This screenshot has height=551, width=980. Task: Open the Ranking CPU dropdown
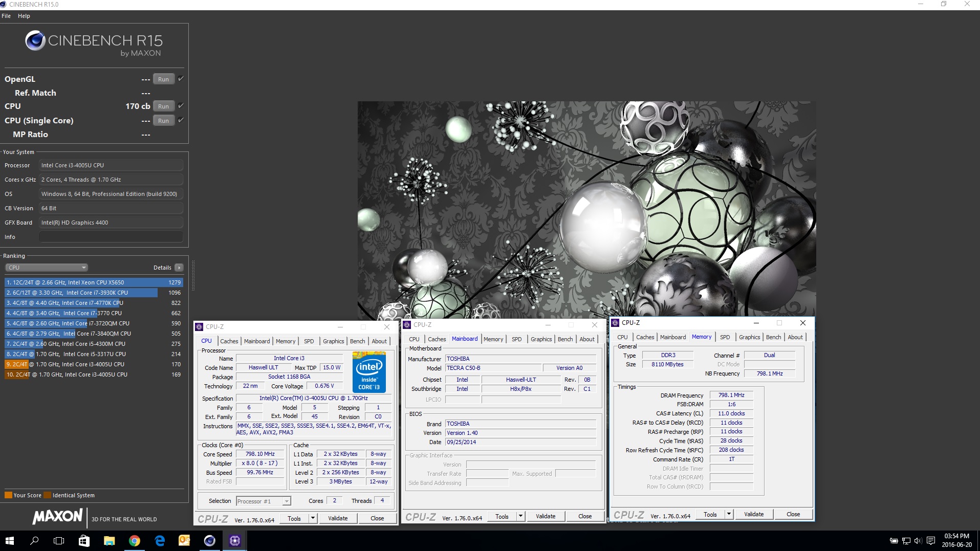(x=47, y=268)
